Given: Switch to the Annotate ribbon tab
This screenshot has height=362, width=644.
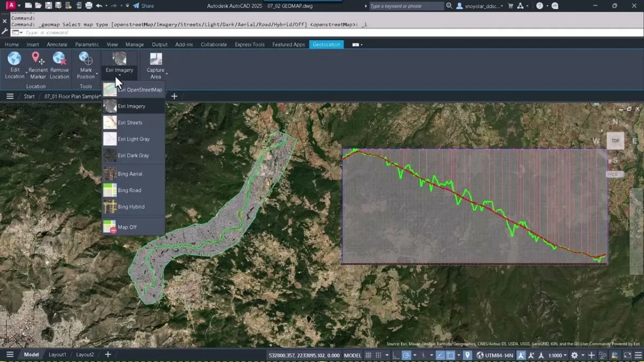Looking at the screenshot, I should [x=57, y=45].
